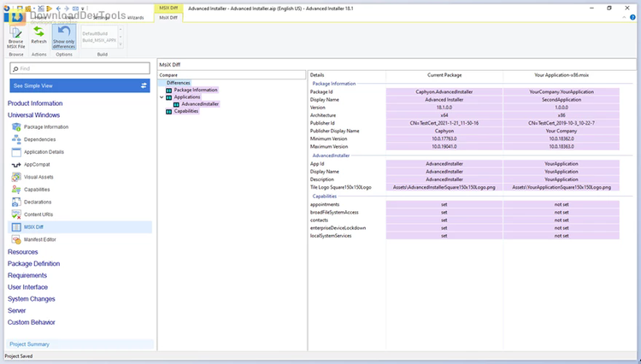
Task: Select YourCompany.YourApplication Package Id cell
Action: pyautogui.click(x=562, y=92)
